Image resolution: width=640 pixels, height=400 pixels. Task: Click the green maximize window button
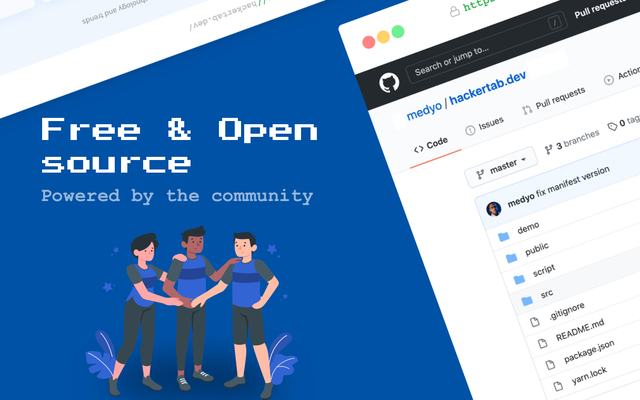pos(398,31)
